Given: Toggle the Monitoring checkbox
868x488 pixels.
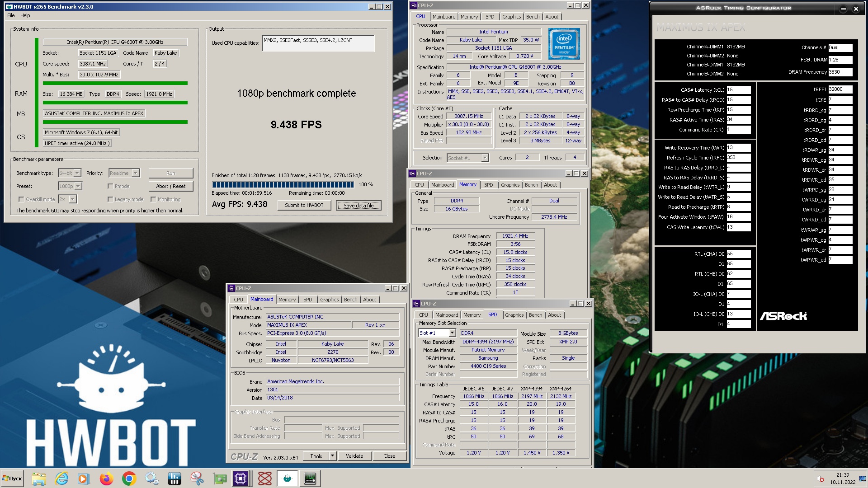Looking at the screenshot, I should tap(153, 199).
